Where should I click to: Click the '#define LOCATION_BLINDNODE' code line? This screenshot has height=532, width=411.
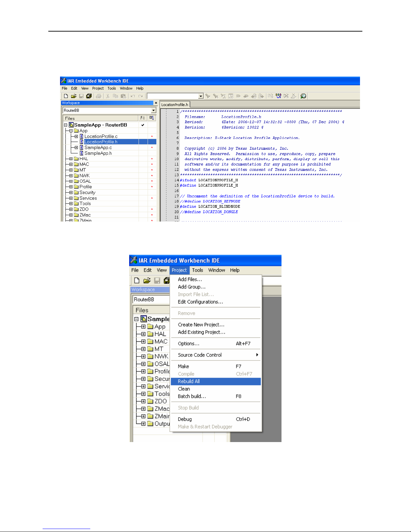210,206
